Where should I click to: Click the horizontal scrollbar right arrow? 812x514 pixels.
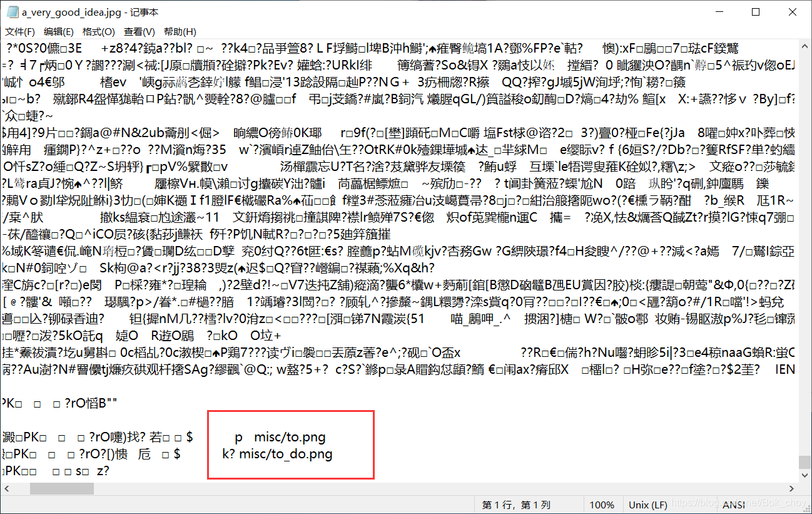point(793,488)
